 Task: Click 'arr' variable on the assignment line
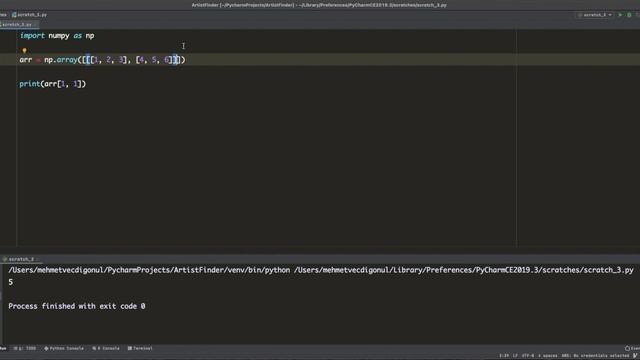[x=26, y=60]
